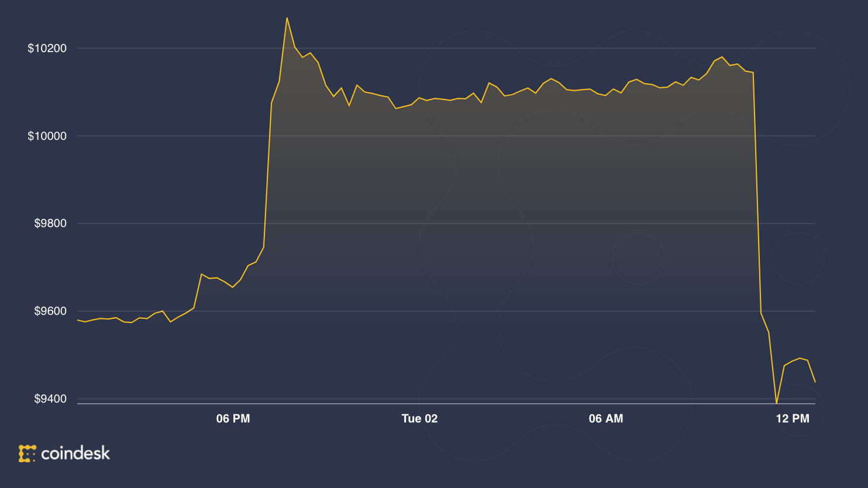Screen dimensions: 868x488
Task: Click the coindesk wordmark text
Action: [x=75, y=453]
